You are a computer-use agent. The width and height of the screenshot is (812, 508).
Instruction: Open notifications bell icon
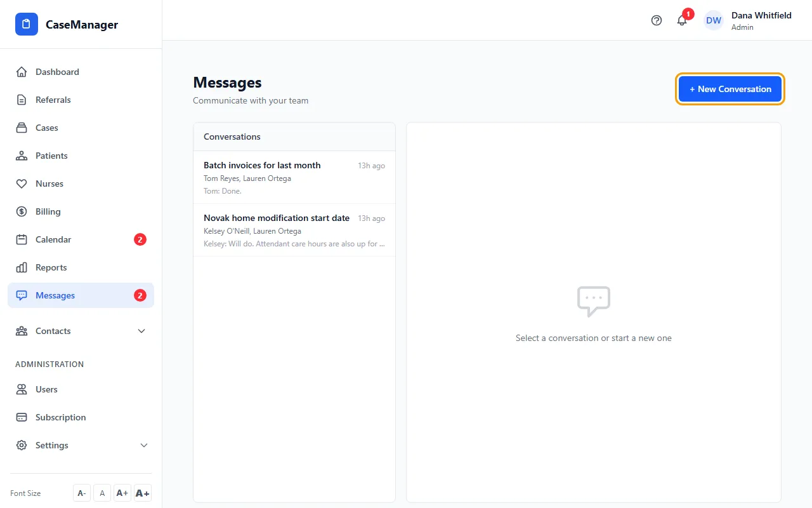[682, 20]
